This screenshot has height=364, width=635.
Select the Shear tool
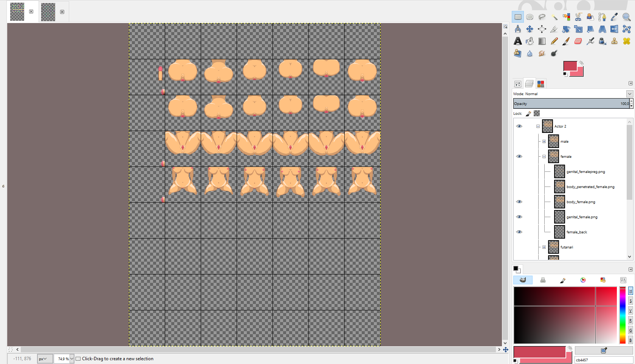[590, 29]
